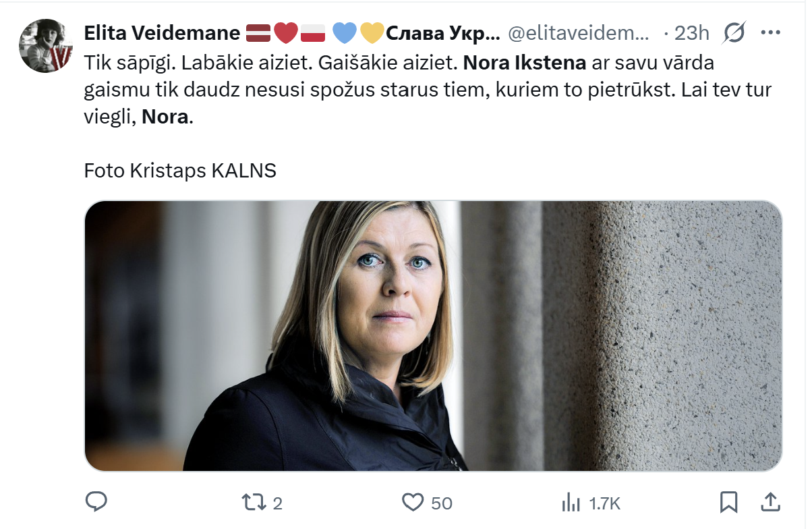Open the three-dot more options menu

click(x=770, y=32)
